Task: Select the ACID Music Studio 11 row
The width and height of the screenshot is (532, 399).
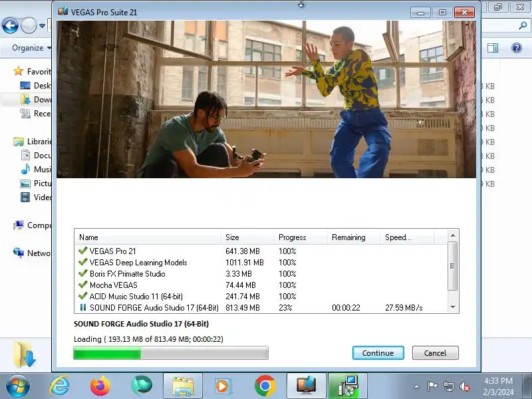Action: tap(261, 296)
